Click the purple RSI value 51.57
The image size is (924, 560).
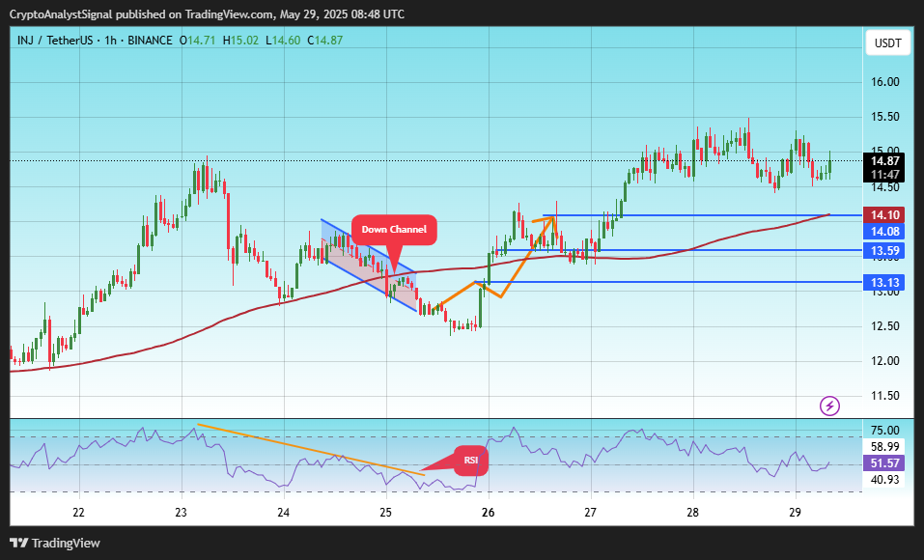pos(884,463)
